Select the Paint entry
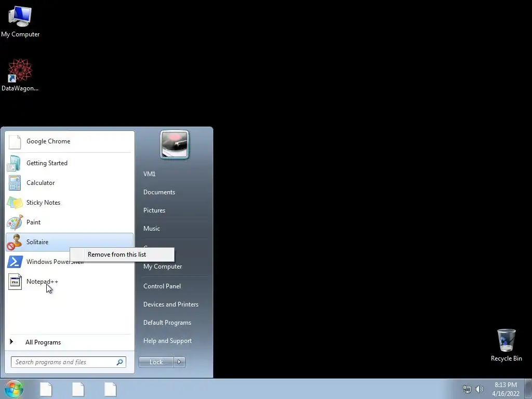The height and width of the screenshot is (399, 532). click(x=70, y=222)
